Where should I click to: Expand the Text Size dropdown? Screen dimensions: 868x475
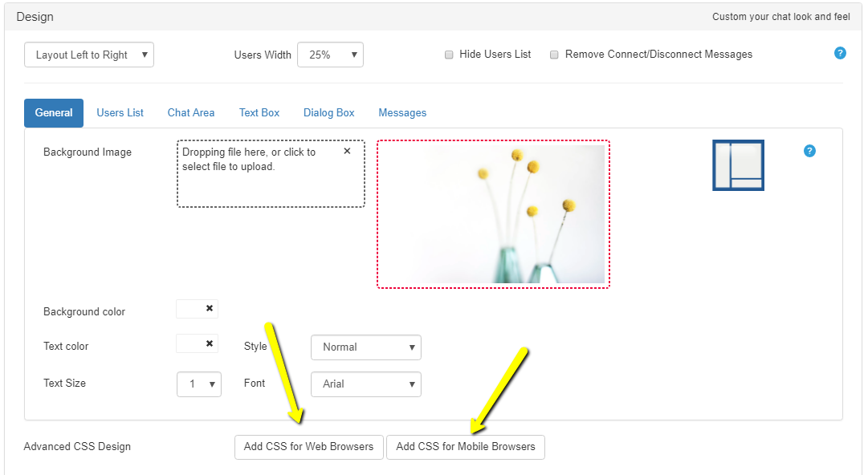tap(199, 384)
